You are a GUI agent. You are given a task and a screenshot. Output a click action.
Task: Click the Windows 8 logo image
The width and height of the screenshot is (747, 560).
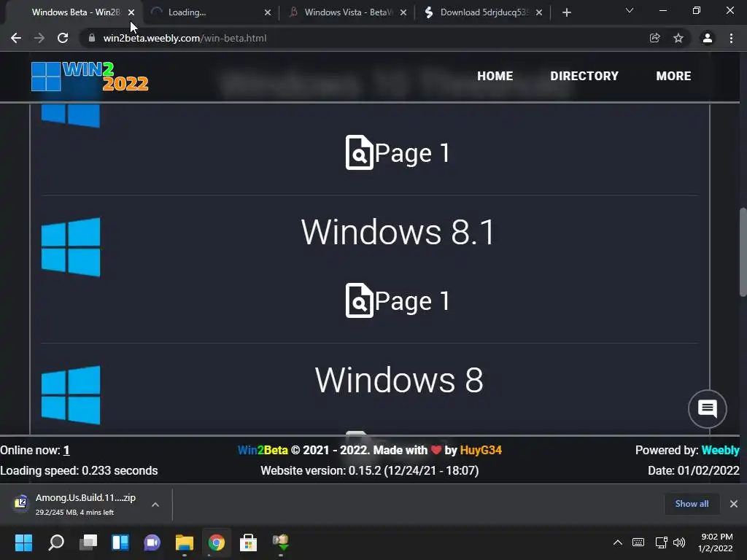[x=71, y=394]
